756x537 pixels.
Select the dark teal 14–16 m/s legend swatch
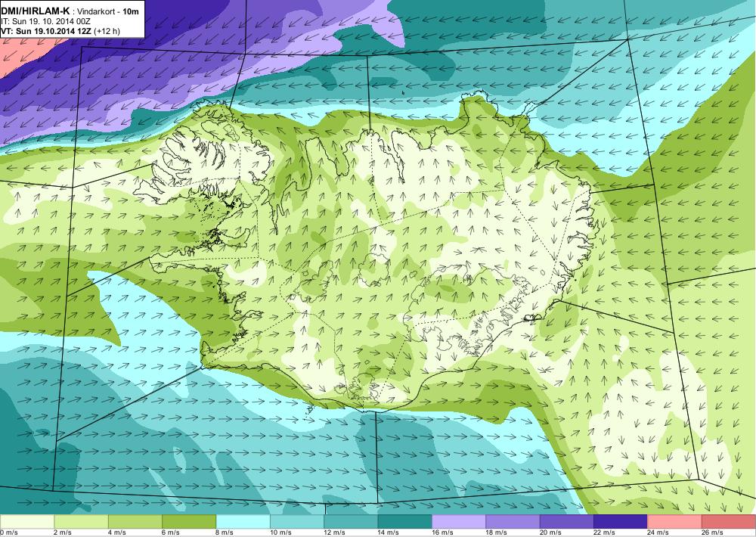click(x=405, y=521)
